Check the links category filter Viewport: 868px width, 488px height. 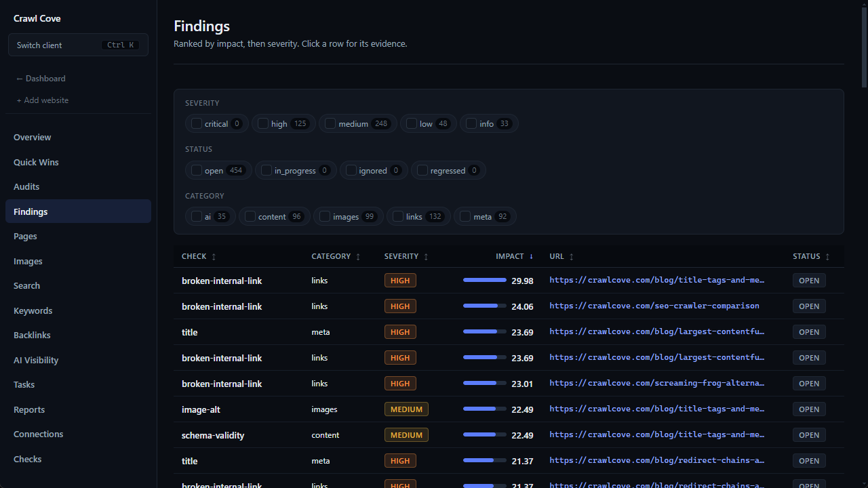[x=398, y=216]
